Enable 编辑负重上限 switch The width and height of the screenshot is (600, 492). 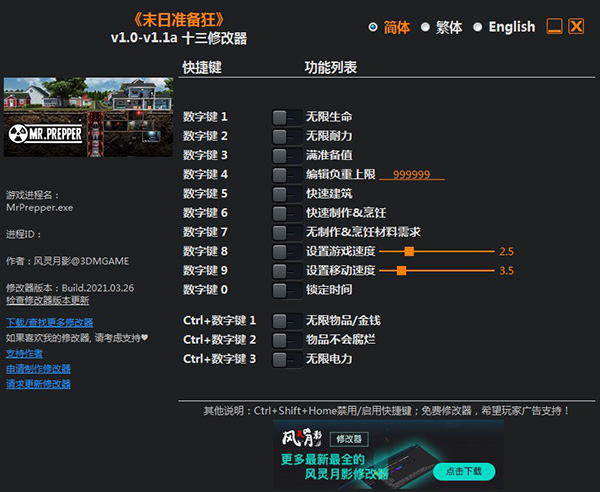pos(287,175)
